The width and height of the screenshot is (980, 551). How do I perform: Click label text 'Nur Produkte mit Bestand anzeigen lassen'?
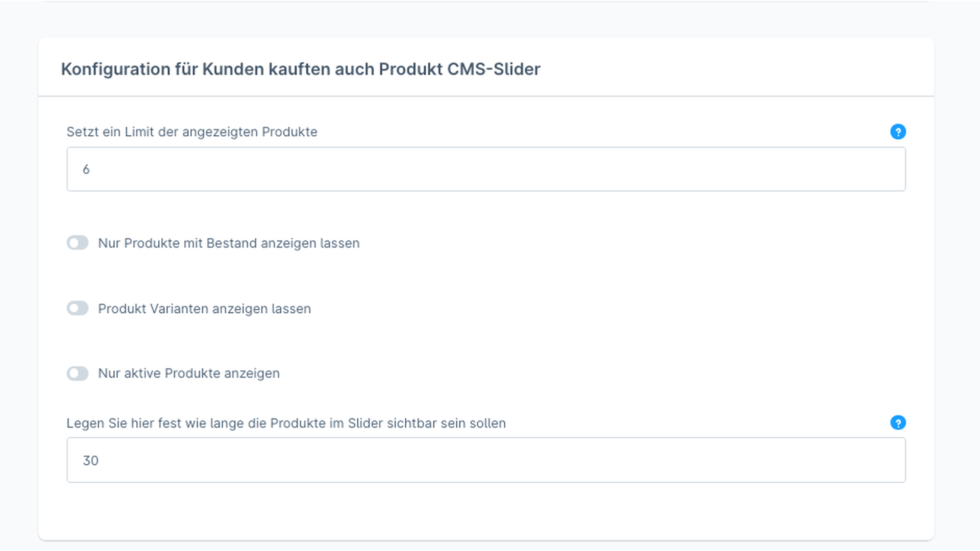(229, 243)
